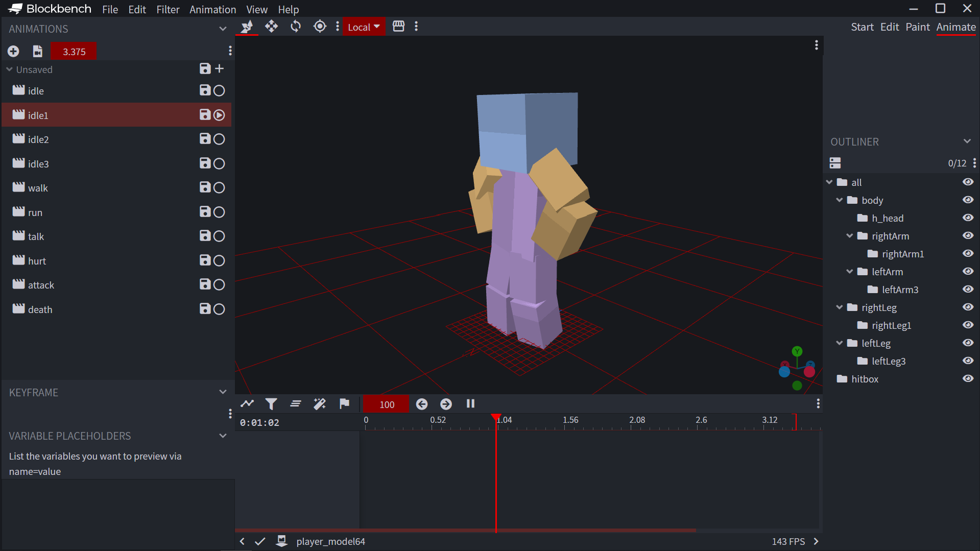Enable playback for the run animation
This screenshot has height=551, width=980.
[x=219, y=212]
